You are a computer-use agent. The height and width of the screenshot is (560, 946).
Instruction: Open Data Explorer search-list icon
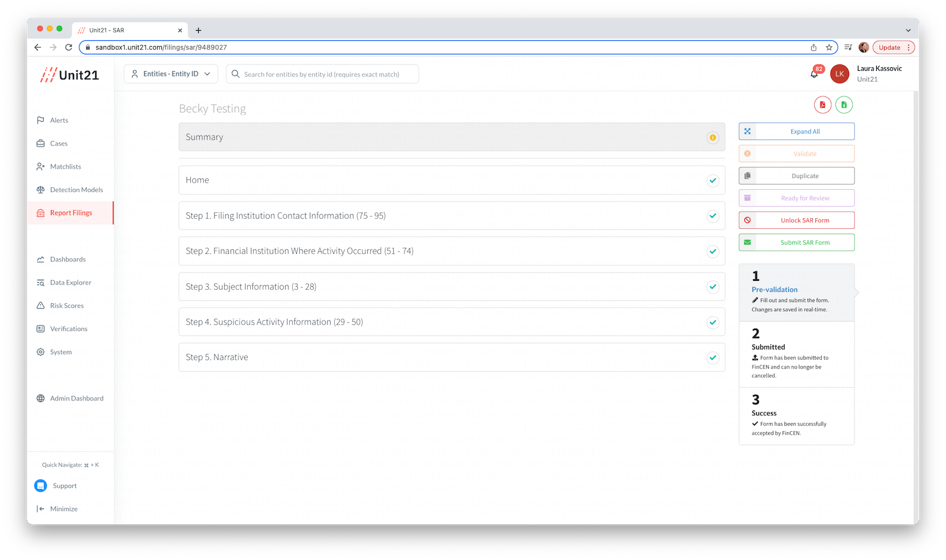click(40, 283)
